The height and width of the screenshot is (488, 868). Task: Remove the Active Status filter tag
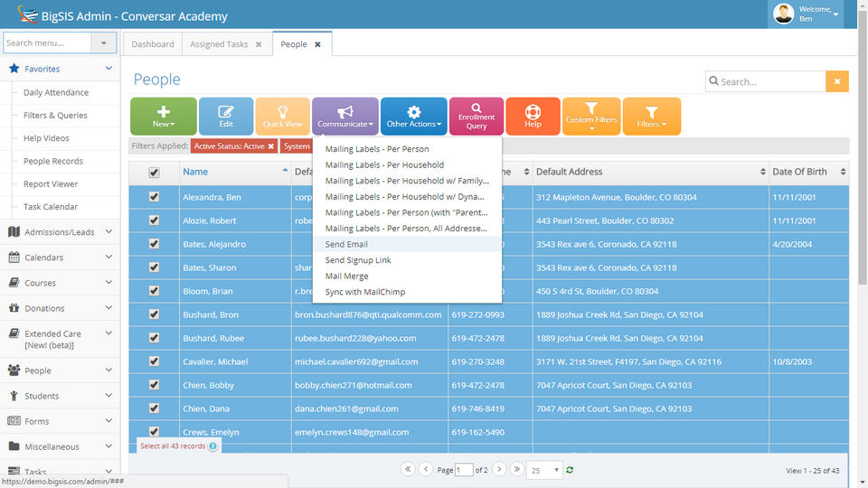[270, 146]
